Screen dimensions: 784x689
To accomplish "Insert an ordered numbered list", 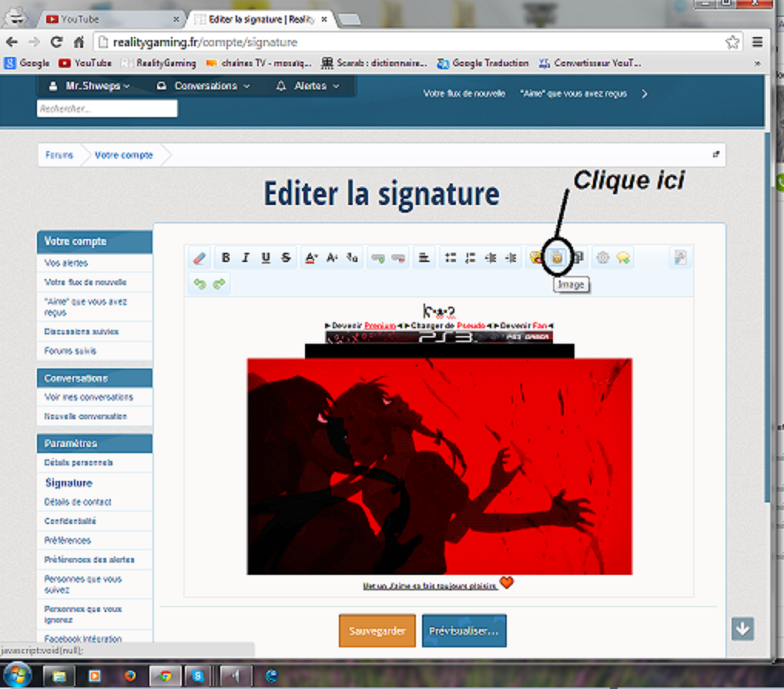I will click(470, 257).
